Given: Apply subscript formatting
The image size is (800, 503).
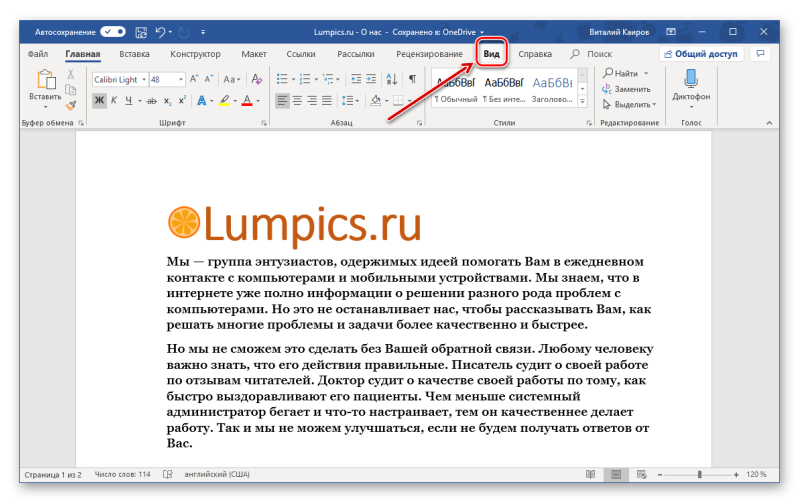Looking at the screenshot, I should (x=167, y=101).
